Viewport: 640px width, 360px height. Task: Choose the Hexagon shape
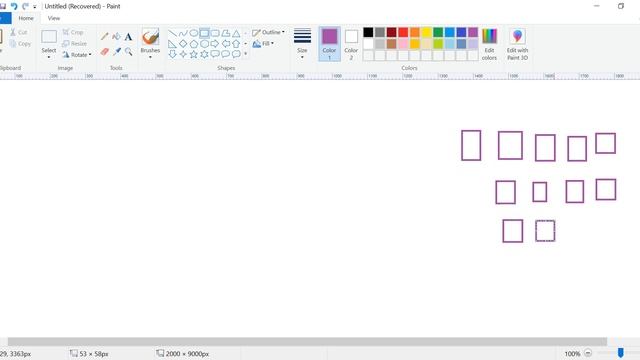click(x=204, y=44)
